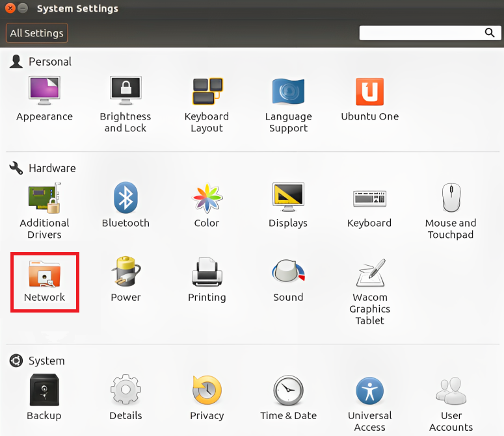This screenshot has width=504, height=436.
Task: Open Mouse and Touchpad settings
Action: (x=451, y=211)
